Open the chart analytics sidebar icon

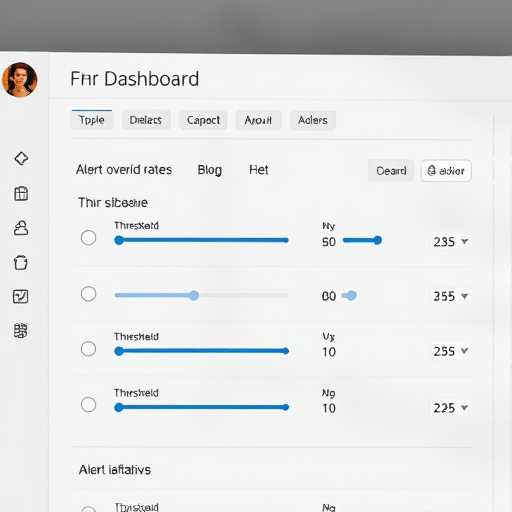[21, 296]
